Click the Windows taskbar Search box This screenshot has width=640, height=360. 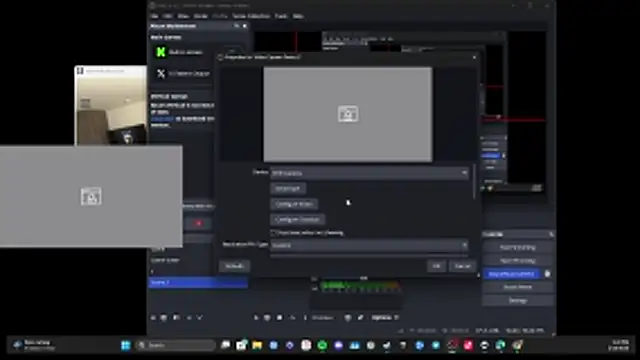(x=176, y=345)
